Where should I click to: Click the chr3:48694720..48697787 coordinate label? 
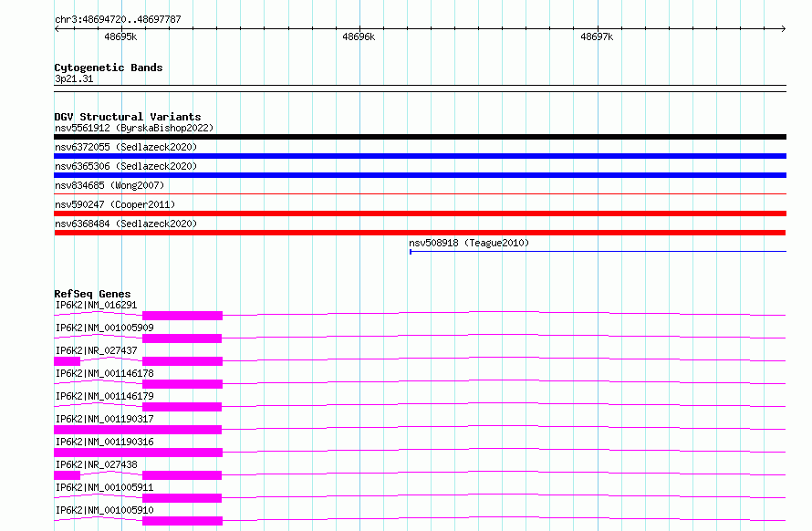(x=118, y=19)
